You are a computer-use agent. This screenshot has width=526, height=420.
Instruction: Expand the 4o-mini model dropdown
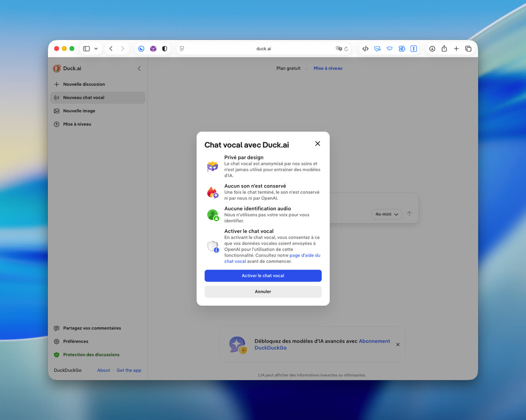coord(386,214)
